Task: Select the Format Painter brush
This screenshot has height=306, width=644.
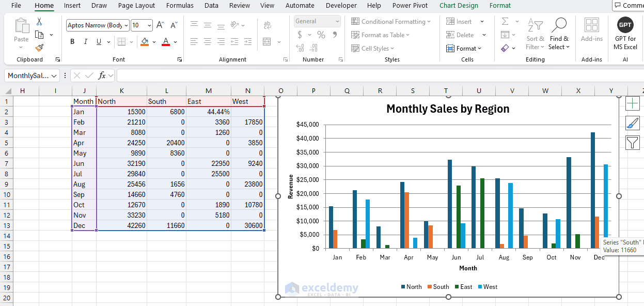Action: [x=39, y=48]
